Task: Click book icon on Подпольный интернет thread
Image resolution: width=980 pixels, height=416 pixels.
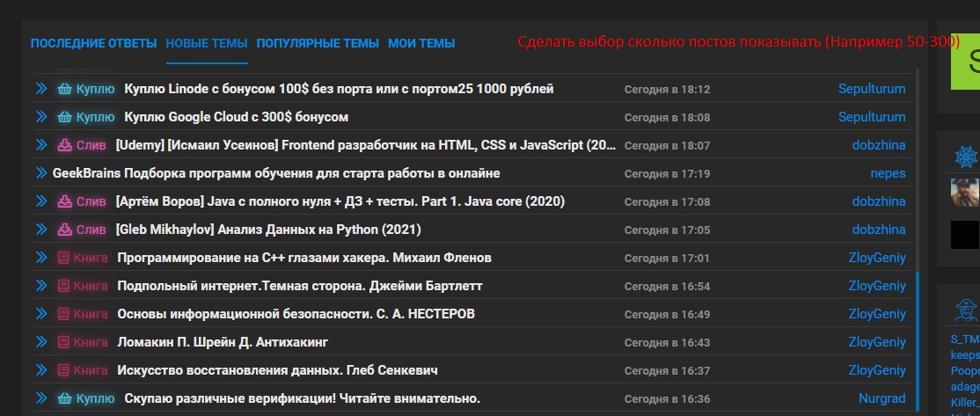Action: click(x=63, y=286)
